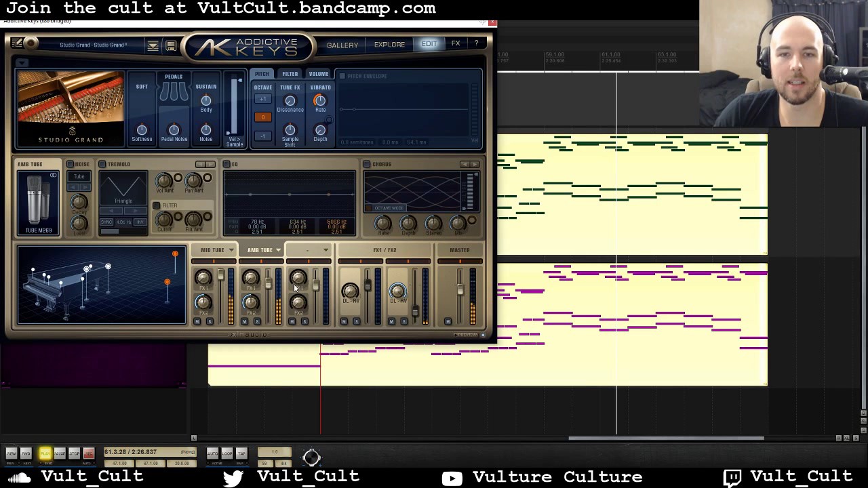This screenshot has width=868, height=488.
Task: Open the Studio Grand preset name selector
Action: click(x=93, y=45)
